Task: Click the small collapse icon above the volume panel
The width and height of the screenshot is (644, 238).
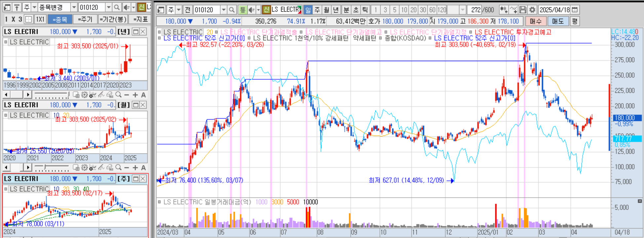Action: point(640,201)
